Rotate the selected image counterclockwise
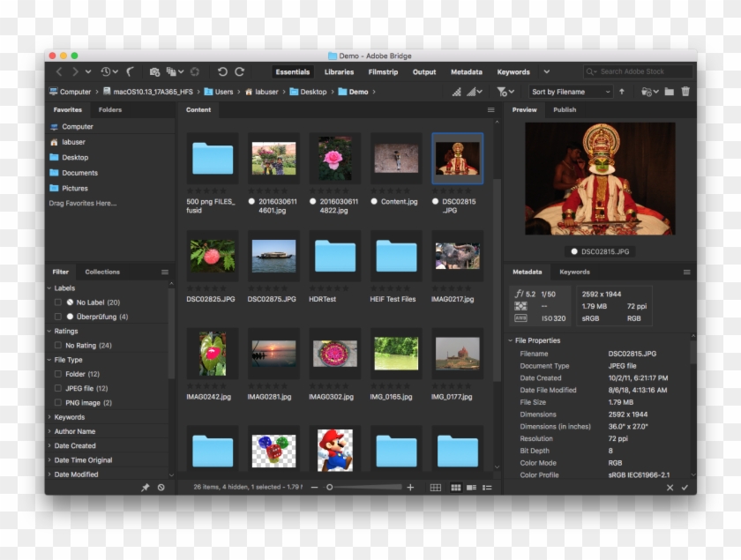741x560 pixels. tap(222, 71)
